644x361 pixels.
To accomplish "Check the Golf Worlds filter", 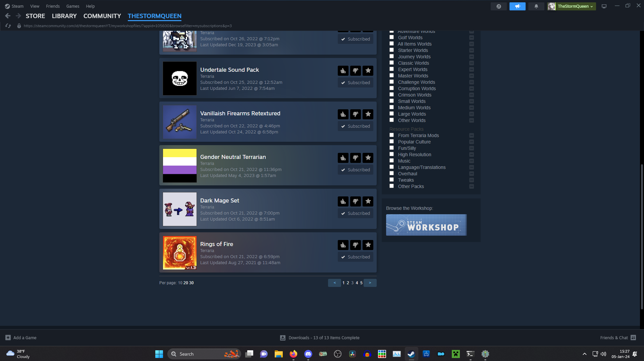I will (391, 37).
